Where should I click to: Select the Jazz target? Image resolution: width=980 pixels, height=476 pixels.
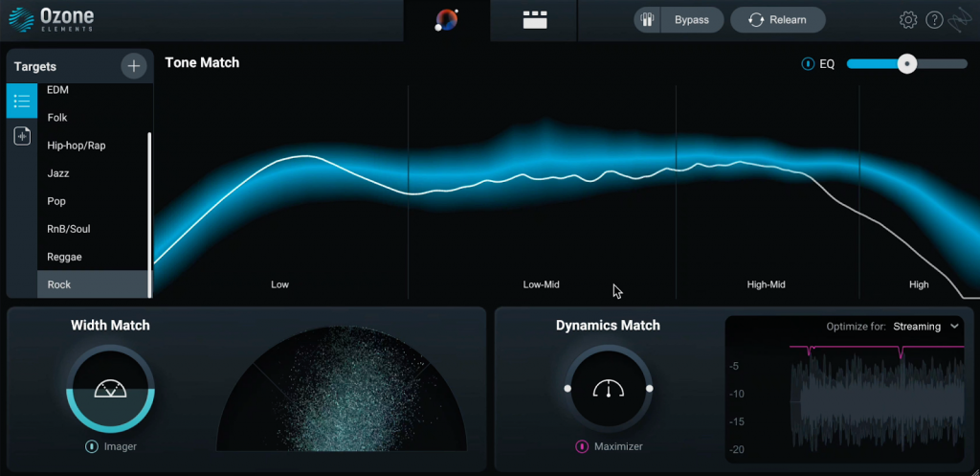[58, 173]
